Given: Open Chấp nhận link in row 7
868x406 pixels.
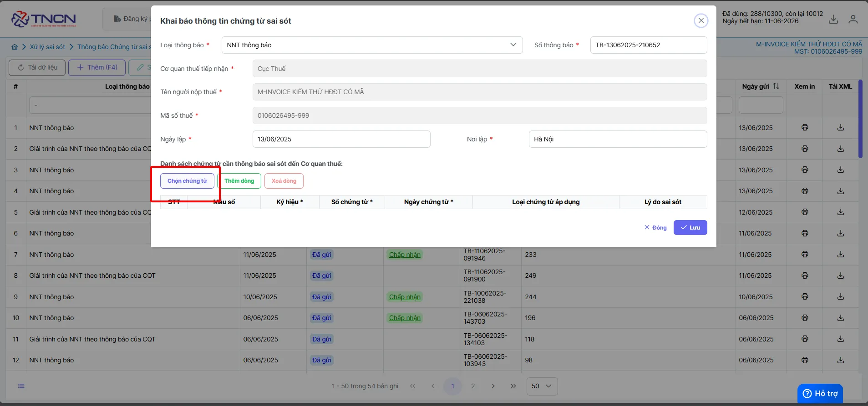Looking at the screenshot, I should pyautogui.click(x=405, y=255).
